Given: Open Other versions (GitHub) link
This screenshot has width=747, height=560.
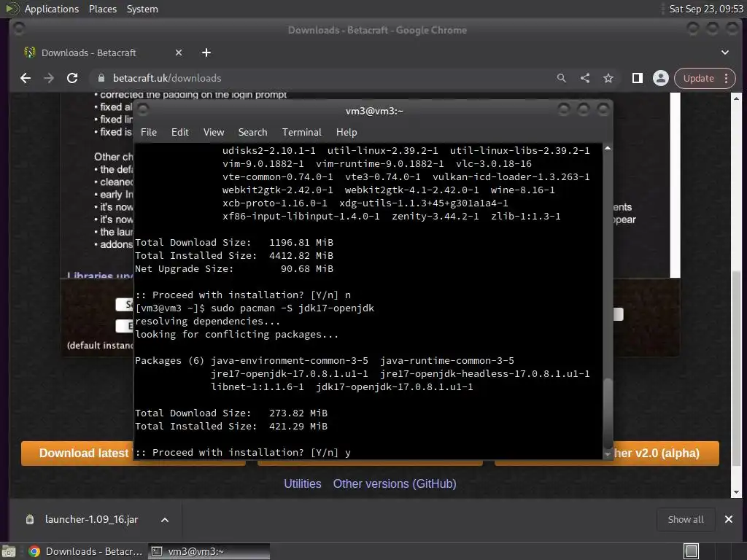Looking at the screenshot, I should tap(395, 484).
